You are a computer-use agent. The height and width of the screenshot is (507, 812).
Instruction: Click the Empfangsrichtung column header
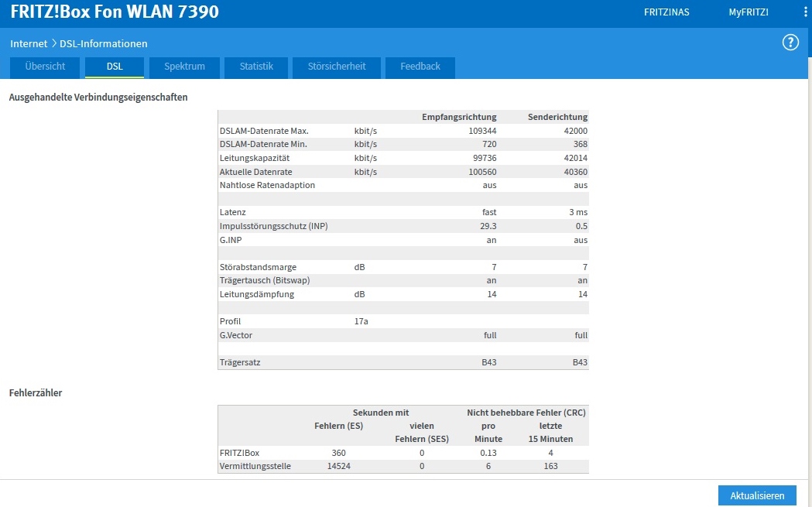click(x=459, y=117)
